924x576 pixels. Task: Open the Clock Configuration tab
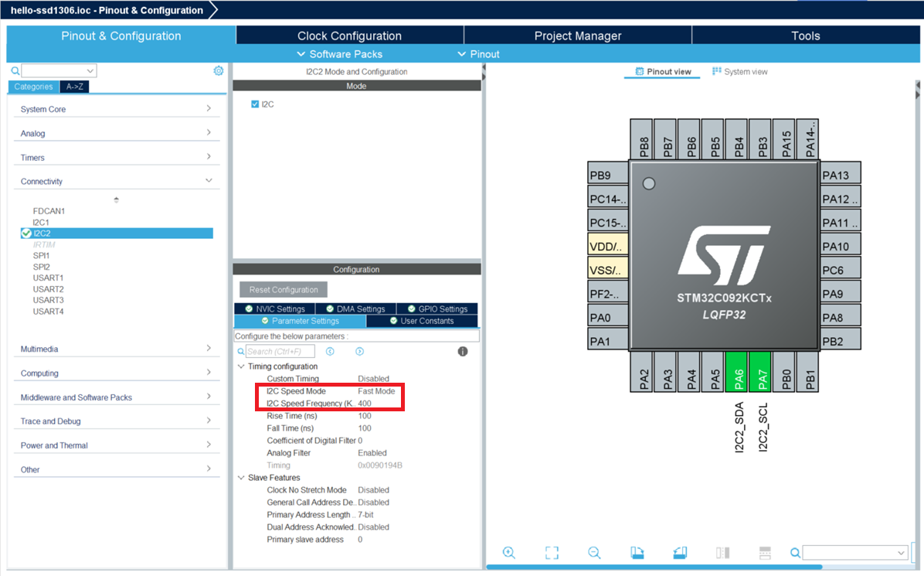click(349, 36)
